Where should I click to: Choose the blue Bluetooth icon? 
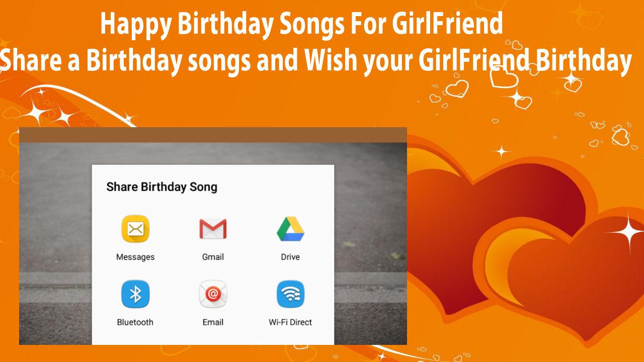(x=135, y=295)
